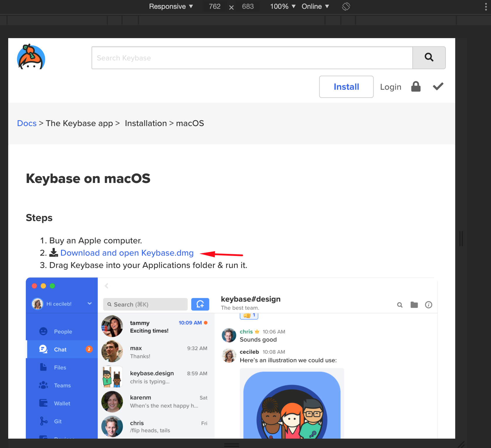Image resolution: width=491 pixels, height=448 pixels.
Task: Click the 'Sounds good' message text
Action: [258, 340]
